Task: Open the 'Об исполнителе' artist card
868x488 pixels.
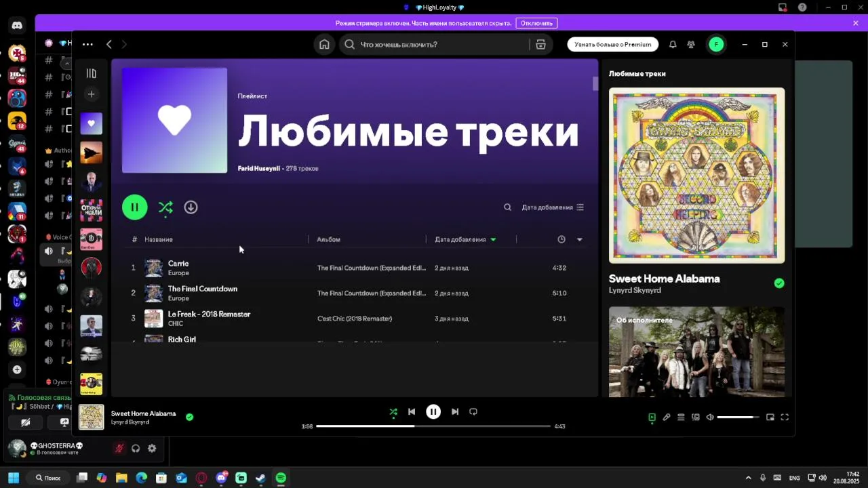Action: [696, 352]
